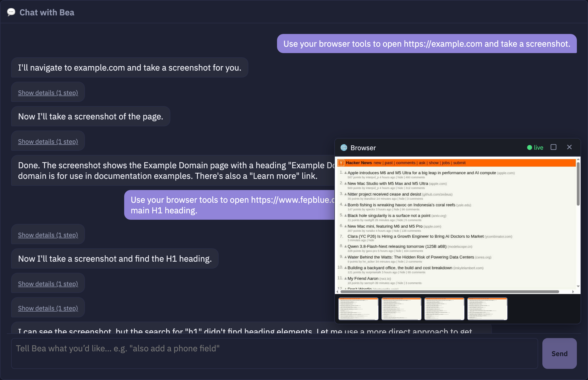Screen dimensions: 588x380
Task: Upvote the My Friend Aaron story
Action: tap(345, 278)
